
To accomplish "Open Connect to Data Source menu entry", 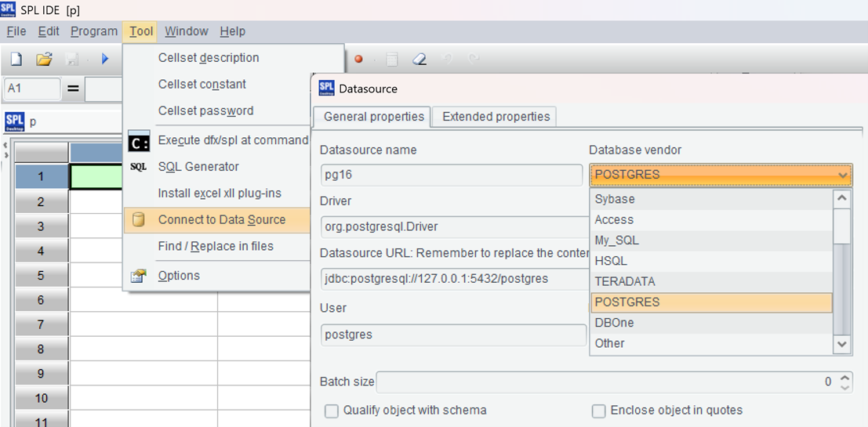I will [221, 219].
